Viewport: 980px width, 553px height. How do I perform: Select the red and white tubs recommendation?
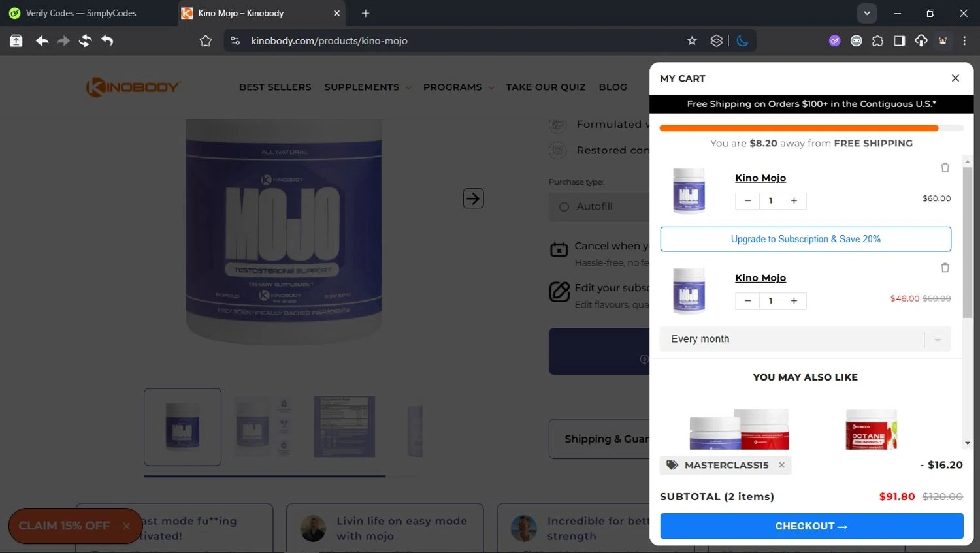click(x=740, y=429)
